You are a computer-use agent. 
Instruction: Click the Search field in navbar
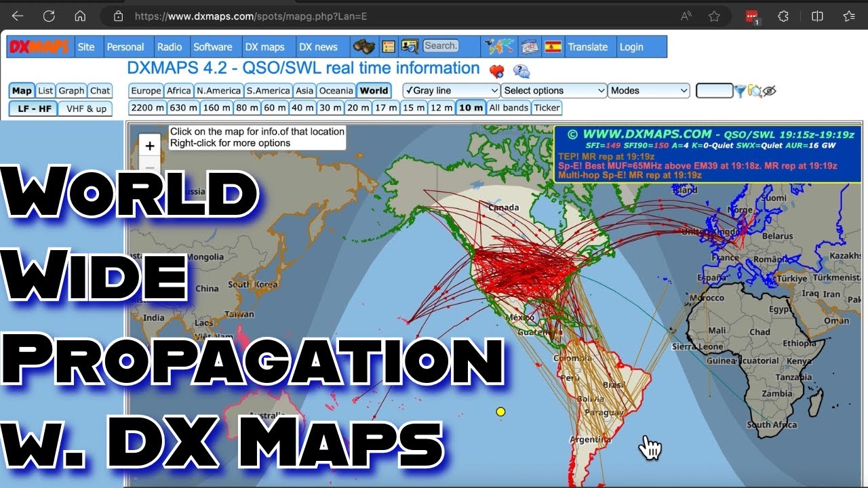coord(441,46)
